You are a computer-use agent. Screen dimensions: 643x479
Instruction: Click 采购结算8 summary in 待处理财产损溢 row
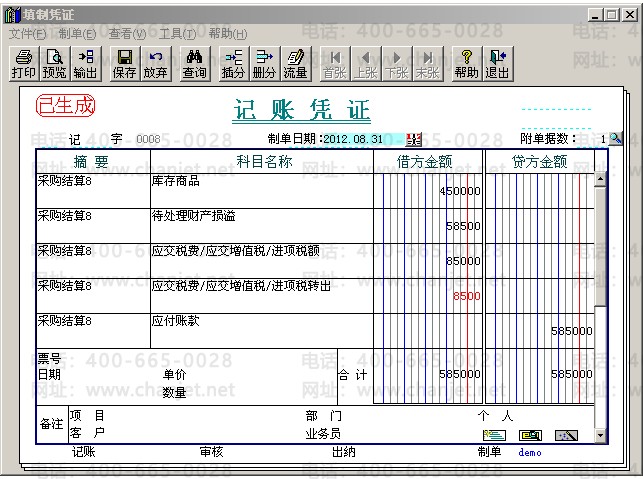click(x=65, y=215)
